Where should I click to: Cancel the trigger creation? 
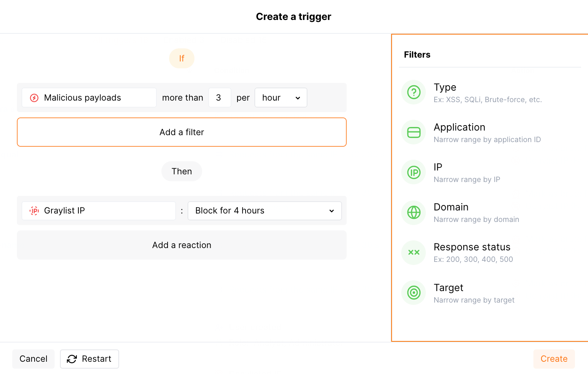[x=33, y=359]
